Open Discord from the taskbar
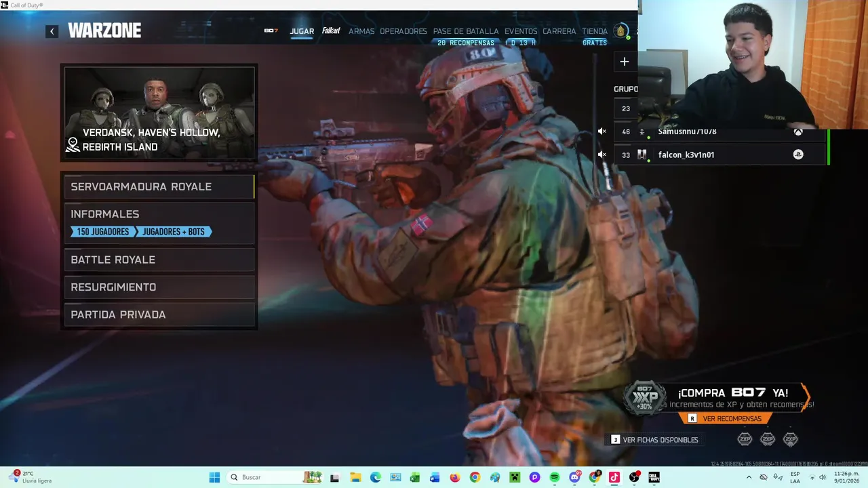 574,477
